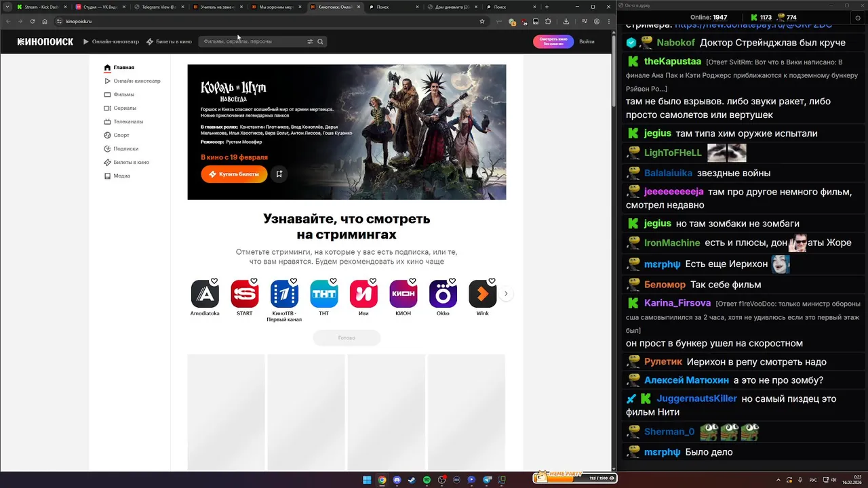Viewport: 868px width, 488px height.
Task: Open Онлайн-кинотеатр in the left sidebar
Action: pos(132,81)
